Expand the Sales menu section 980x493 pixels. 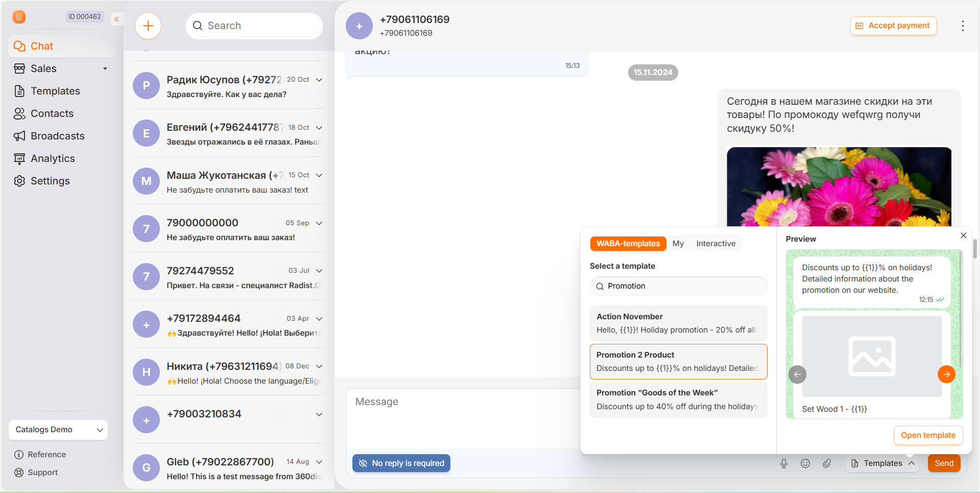105,68
